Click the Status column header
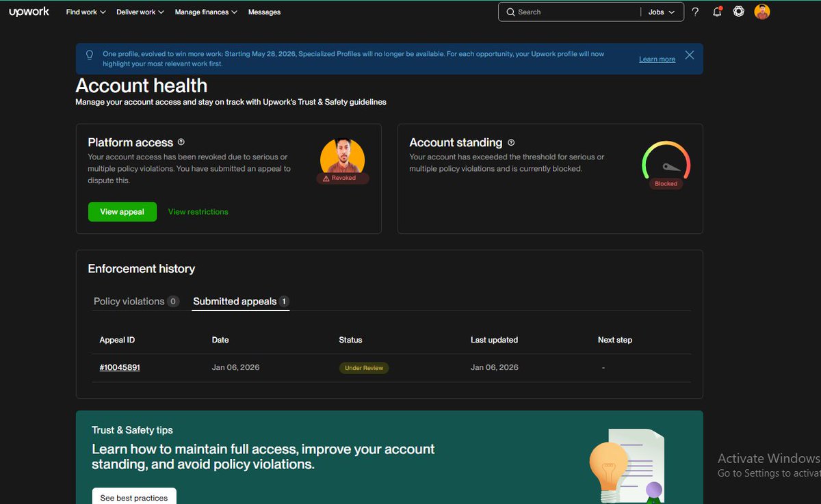This screenshot has width=821, height=504. [x=350, y=340]
